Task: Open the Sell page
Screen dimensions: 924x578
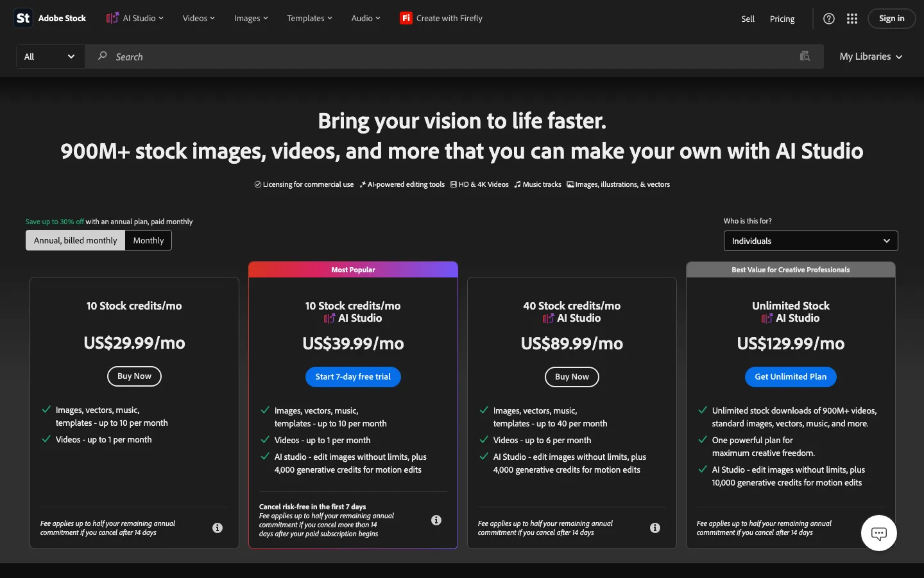Action: click(x=748, y=19)
